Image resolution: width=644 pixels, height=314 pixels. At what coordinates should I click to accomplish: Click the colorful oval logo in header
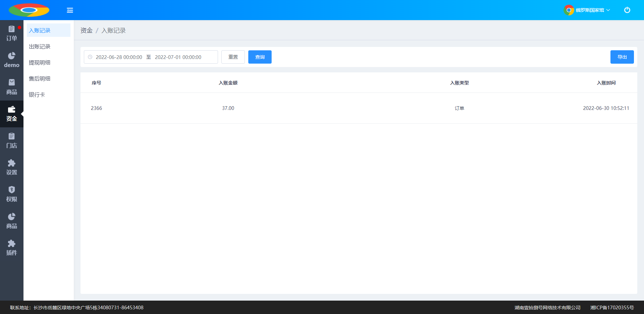pyautogui.click(x=29, y=10)
